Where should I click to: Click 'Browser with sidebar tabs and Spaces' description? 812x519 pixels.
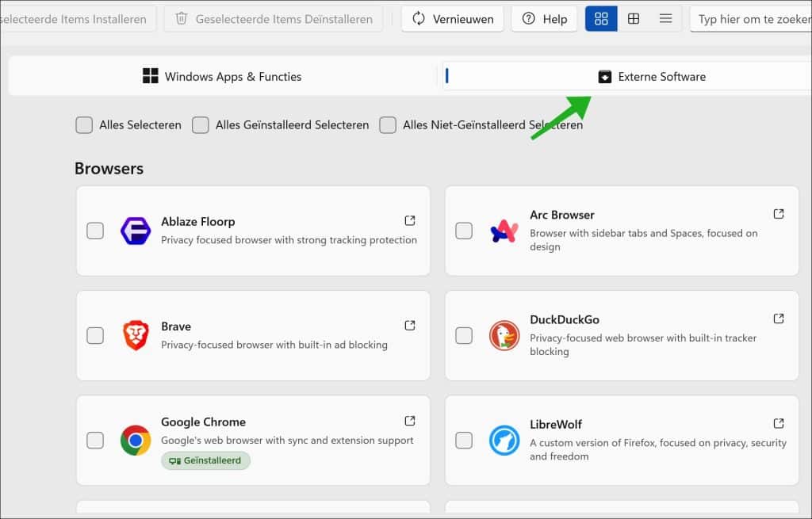click(x=644, y=239)
